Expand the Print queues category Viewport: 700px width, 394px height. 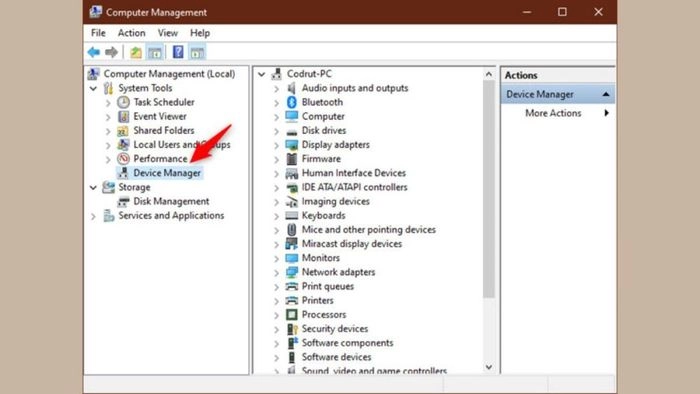(276, 287)
